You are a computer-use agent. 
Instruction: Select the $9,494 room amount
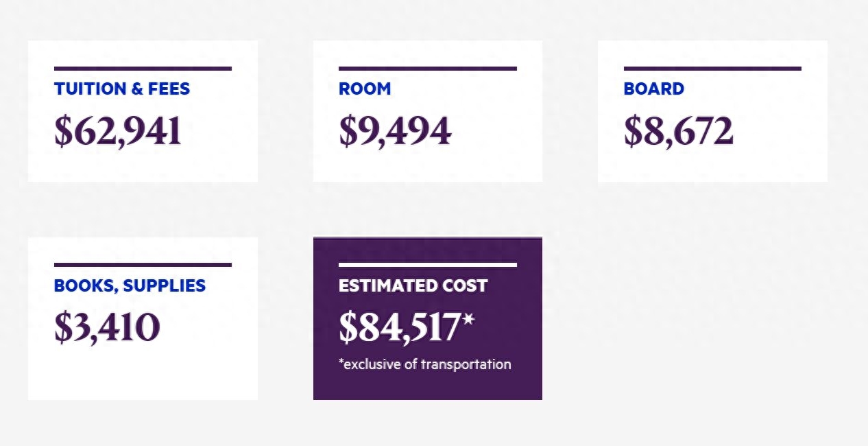[x=395, y=131]
